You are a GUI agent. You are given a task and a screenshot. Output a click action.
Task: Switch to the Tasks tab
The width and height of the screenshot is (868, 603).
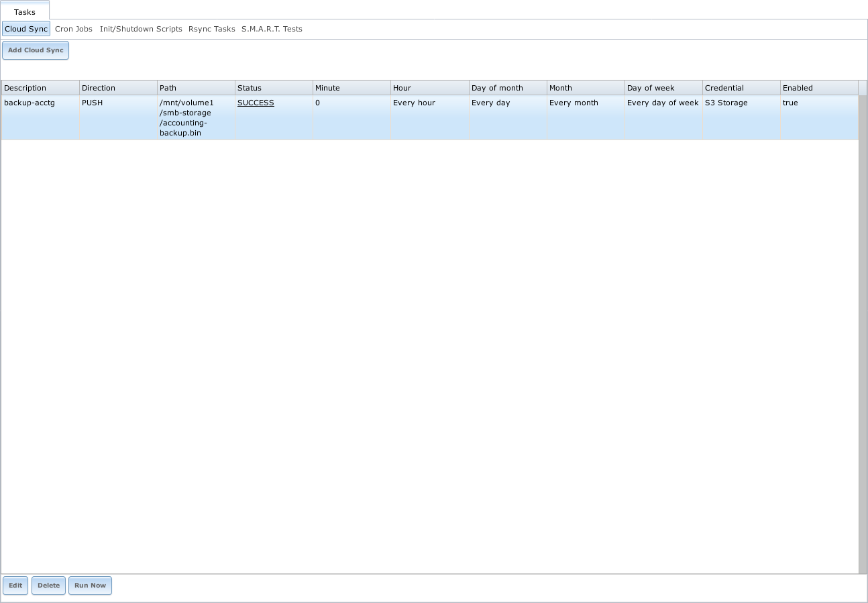(25, 11)
